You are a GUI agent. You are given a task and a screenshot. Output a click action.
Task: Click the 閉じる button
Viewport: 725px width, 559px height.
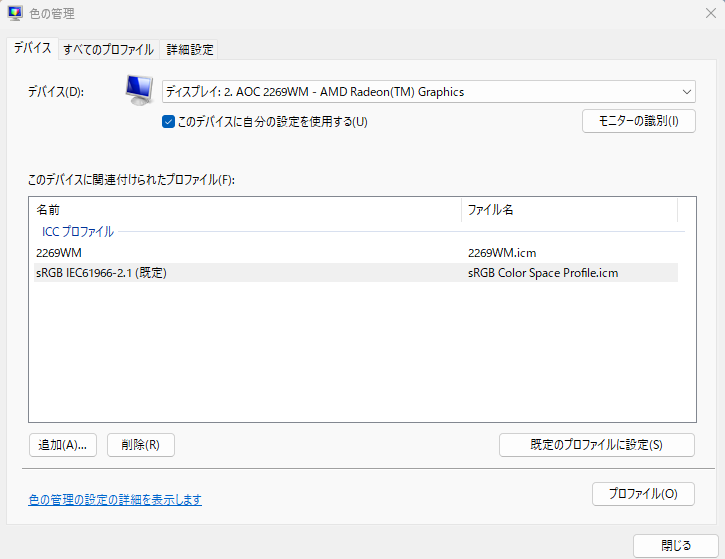click(x=676, y=546)
